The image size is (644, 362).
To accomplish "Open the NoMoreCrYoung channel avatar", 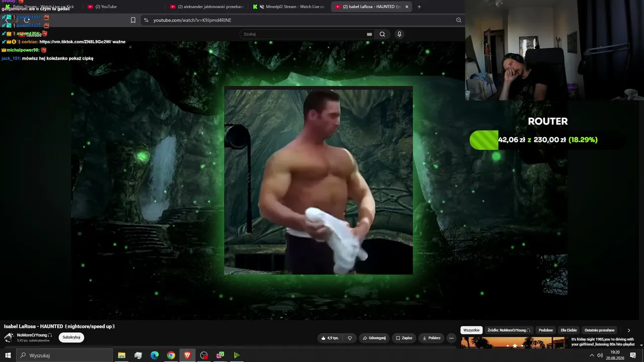I will tap(9, 337).
